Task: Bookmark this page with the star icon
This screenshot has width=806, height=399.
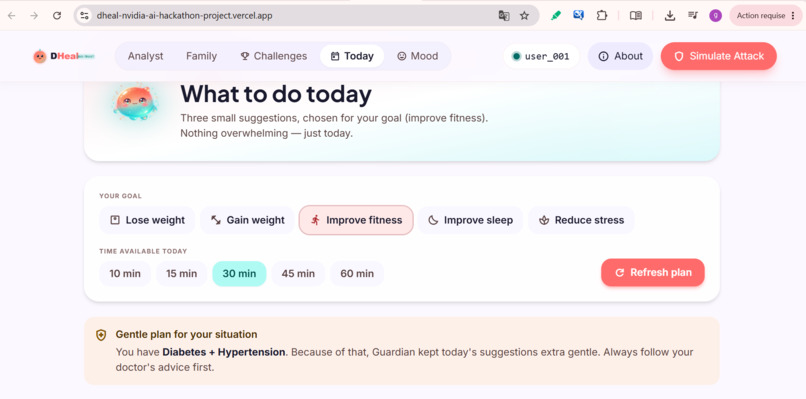Action: [524, 15]
